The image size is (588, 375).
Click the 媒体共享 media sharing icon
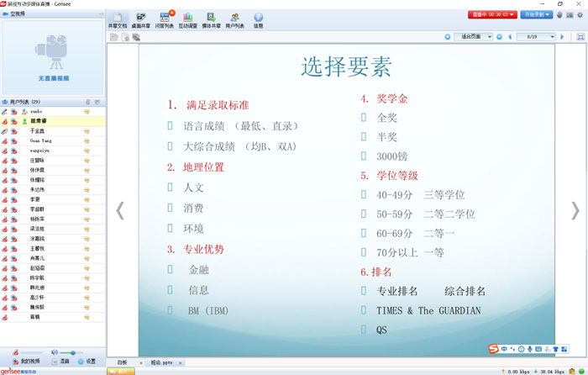211,19
